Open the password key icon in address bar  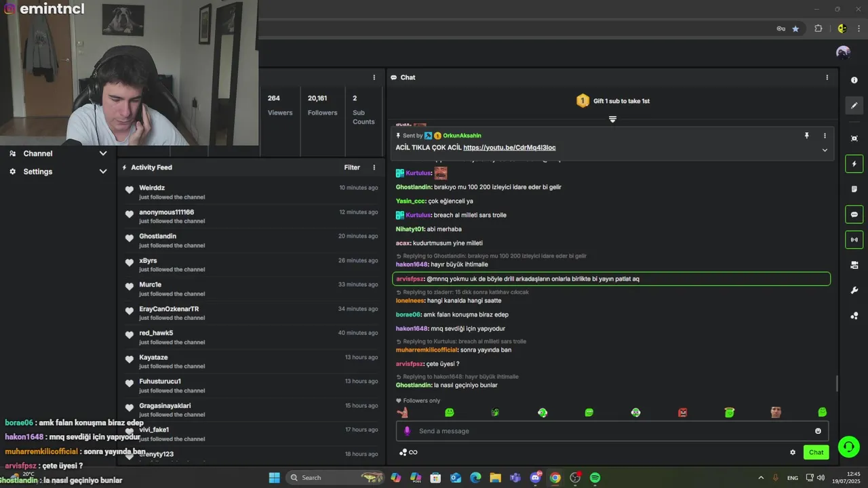pyautogui.click(x=781, y=28)
